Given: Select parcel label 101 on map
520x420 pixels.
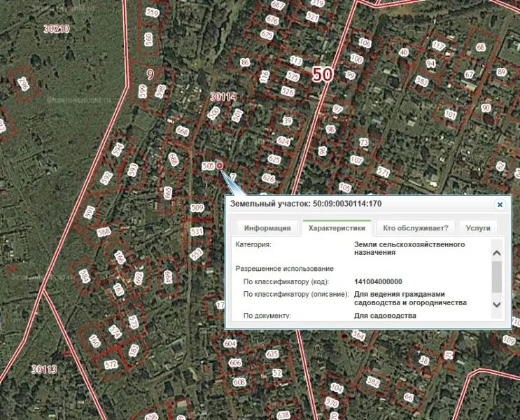Looking at the screenshot, I should pyautogui.click(x=450, y=115).
